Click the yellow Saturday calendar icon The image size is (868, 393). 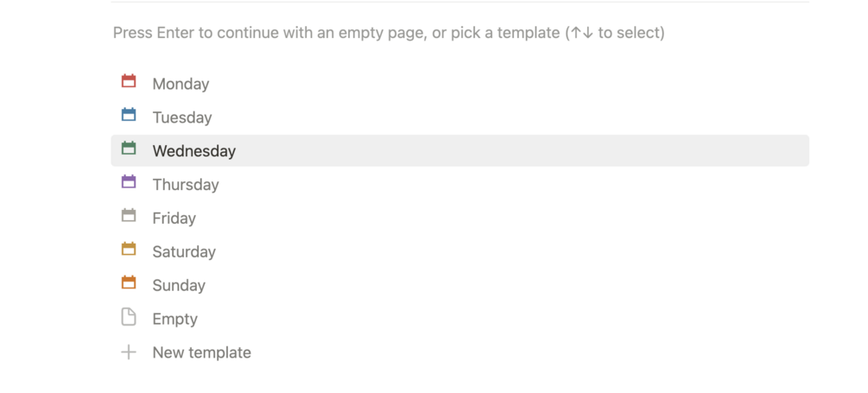click(129, 250)
